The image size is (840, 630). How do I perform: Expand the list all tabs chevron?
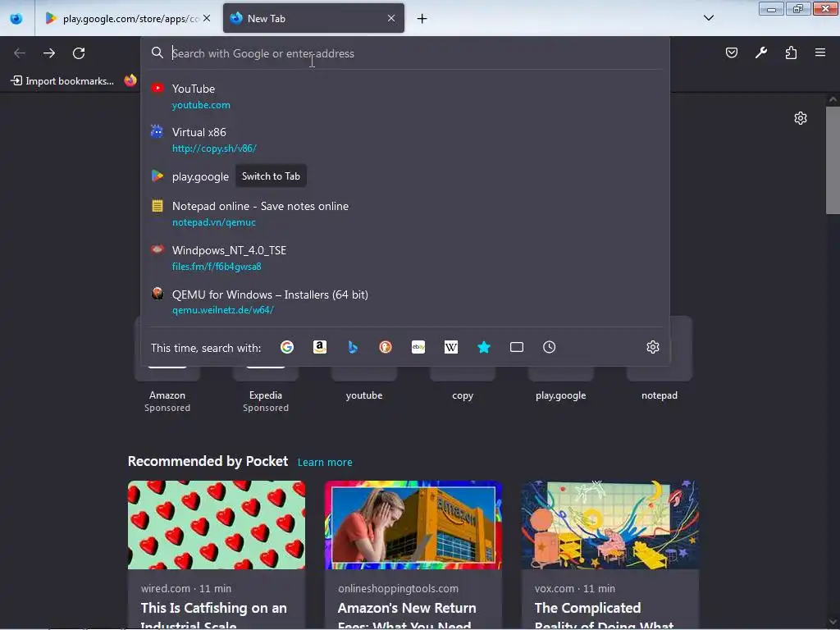[709, 18]
